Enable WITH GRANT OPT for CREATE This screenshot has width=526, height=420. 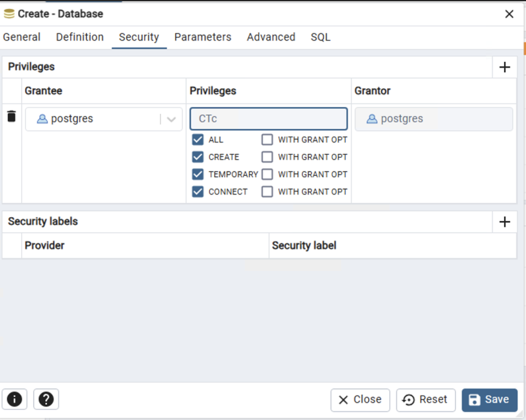point(267,157)
